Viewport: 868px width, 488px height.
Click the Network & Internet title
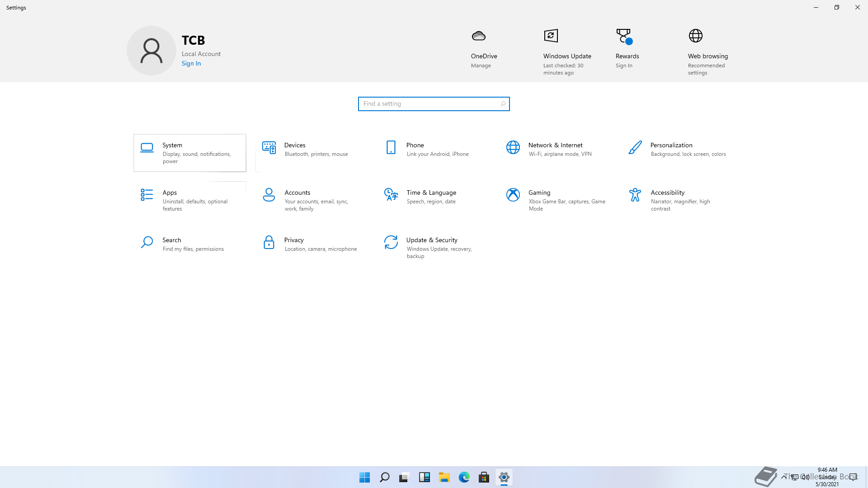point(555,145)
